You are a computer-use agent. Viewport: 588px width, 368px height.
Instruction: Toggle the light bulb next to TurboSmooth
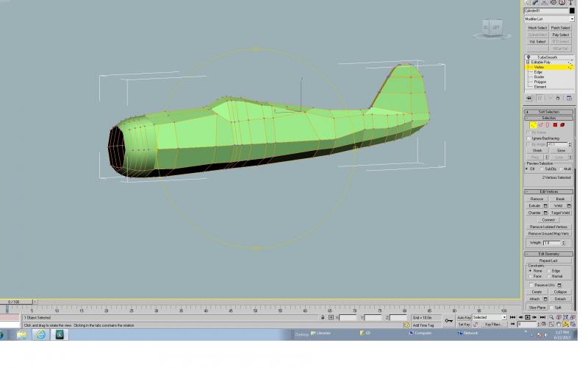(x=528, y=57)
